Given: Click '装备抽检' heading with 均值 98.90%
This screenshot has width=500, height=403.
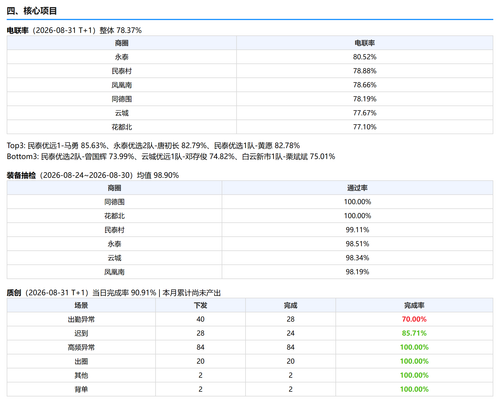Looking at the screenshot, I should 93,175.
